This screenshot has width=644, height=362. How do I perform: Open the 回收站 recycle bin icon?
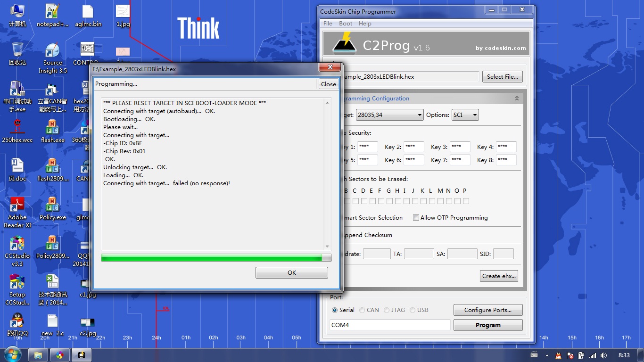(17, 54)
